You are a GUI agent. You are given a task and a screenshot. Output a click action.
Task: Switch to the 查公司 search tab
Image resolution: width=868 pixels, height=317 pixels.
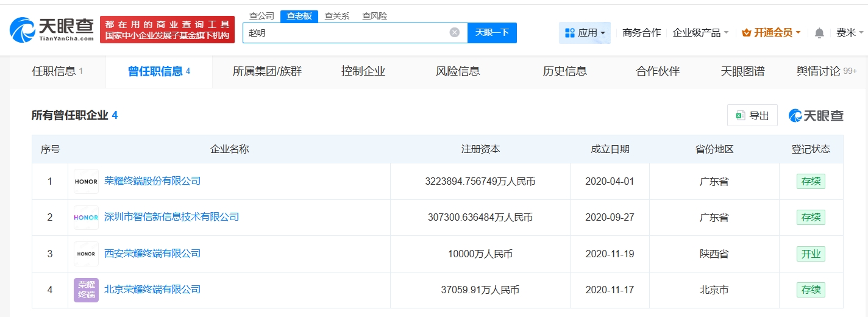pos(262,16)
